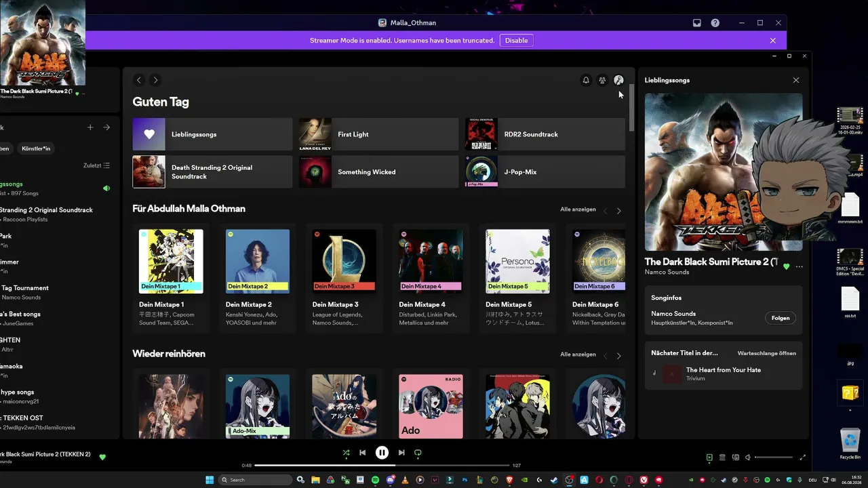Screen dimensions: 868x488
Task: Open the Windows Start menu
Action: click(x=210, y=480)
